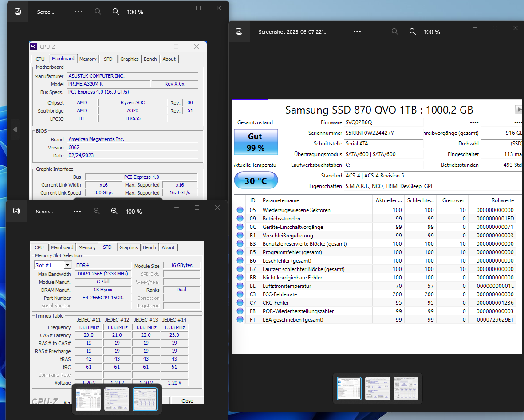The image size is (524, 420).
Task: Go to previous image in top-left Photos window
Action: pyautogui.click(x=15, y=130)
